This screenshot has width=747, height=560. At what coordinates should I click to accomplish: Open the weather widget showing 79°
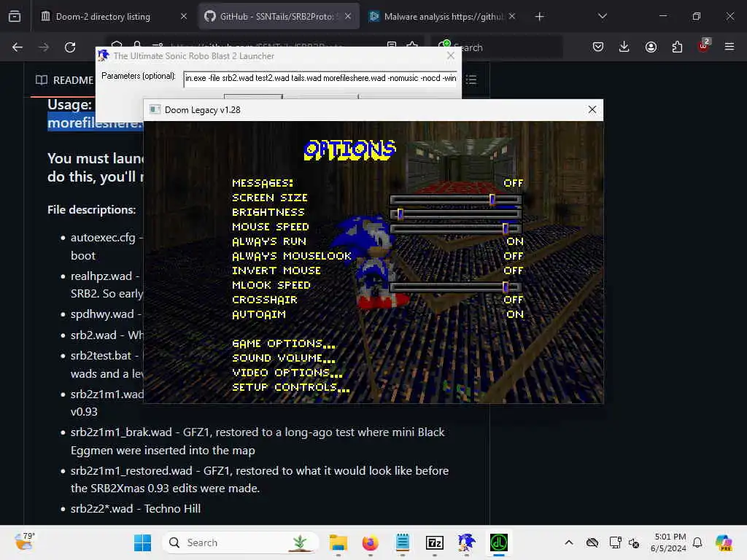click(x=24, y=542)
